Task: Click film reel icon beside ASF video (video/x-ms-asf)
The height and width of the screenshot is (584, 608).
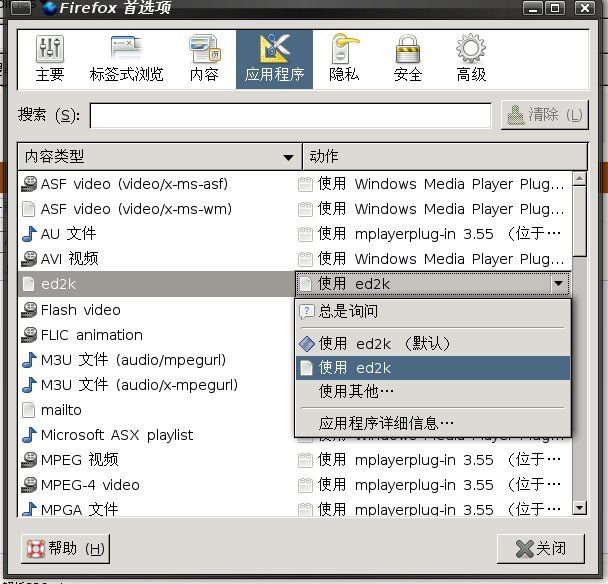Action: [x=29, y=184]
